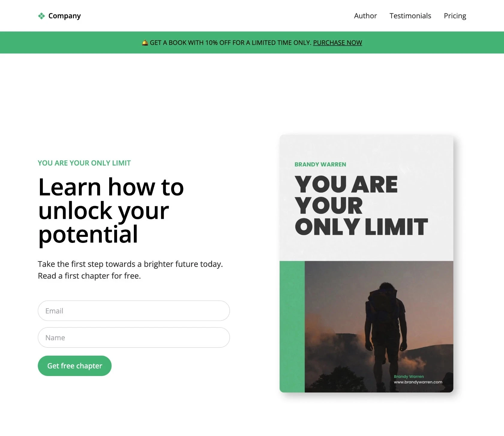Click the book cover image
This screenshot has height=436, width=504.
click(366, 264)
